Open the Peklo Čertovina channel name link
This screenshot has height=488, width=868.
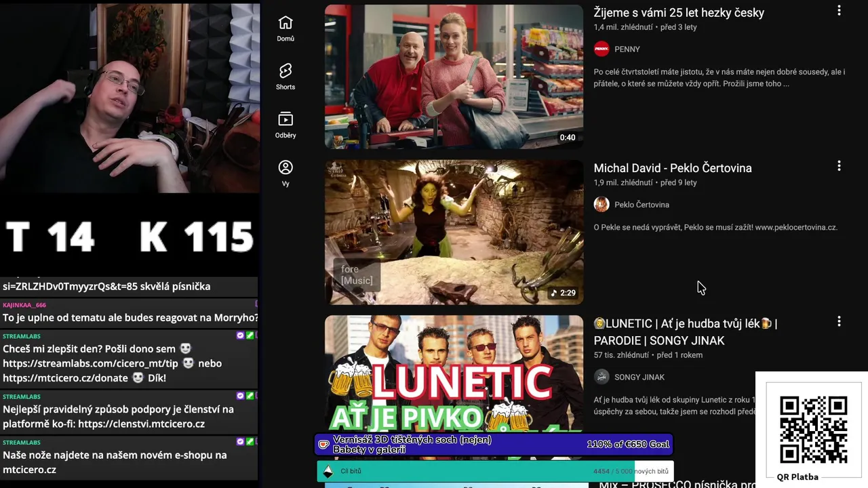(x=642, y=205)
